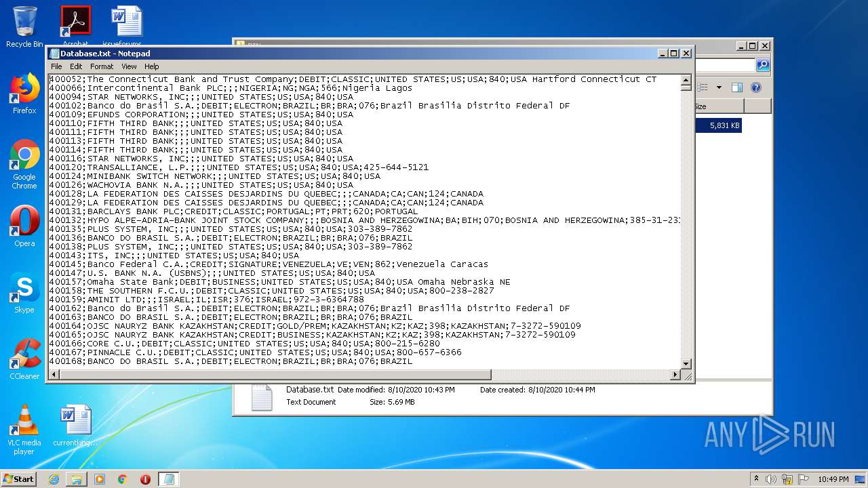Open Chrome from the taskbar
868x488 pixels.
(123, 479)
